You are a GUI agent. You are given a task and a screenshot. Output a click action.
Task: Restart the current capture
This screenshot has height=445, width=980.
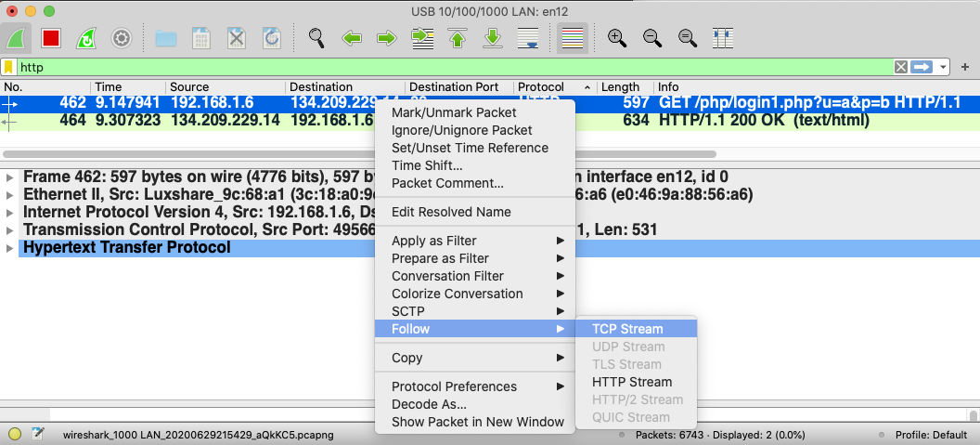click(85, 38)
